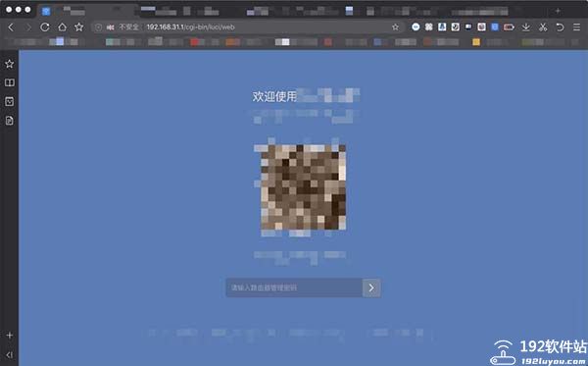Bookmark this page via address bar star
The height and width of the screenshot is (366, 588).
point(395,27)
